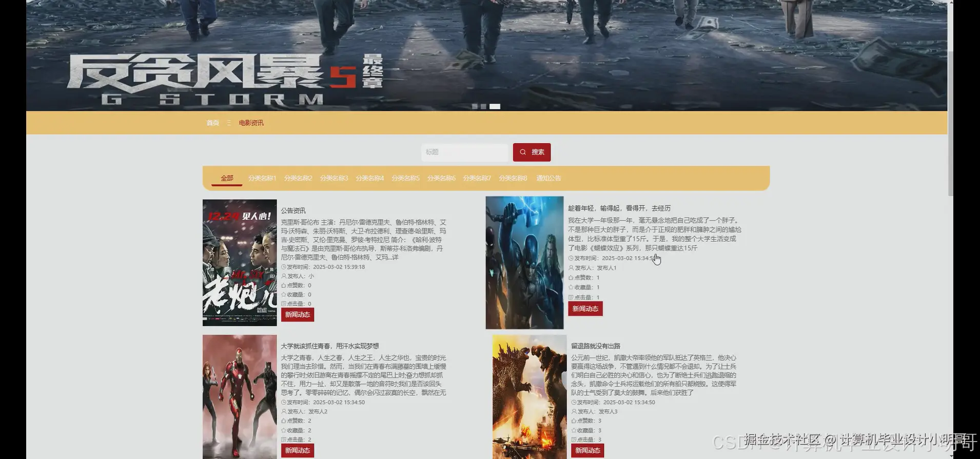980x459 pixels.
Task: Click the user icon beside 发布人2
Action: pos(284,412)
